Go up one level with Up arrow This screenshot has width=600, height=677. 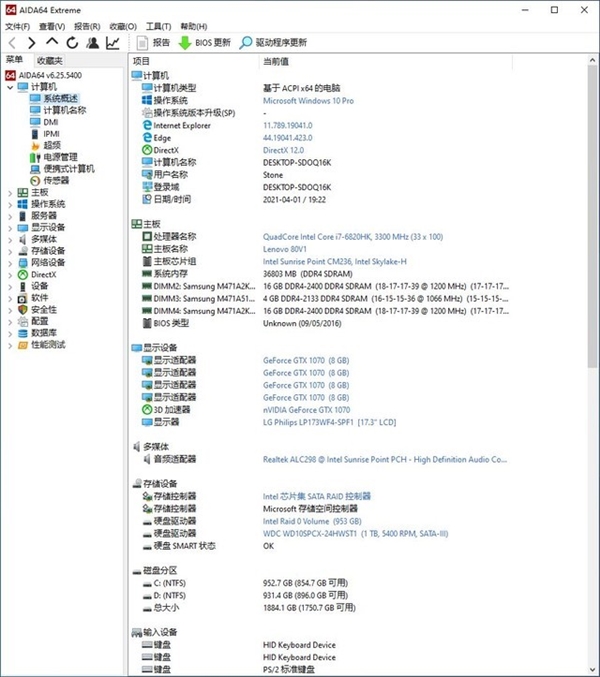pos(52,42)
